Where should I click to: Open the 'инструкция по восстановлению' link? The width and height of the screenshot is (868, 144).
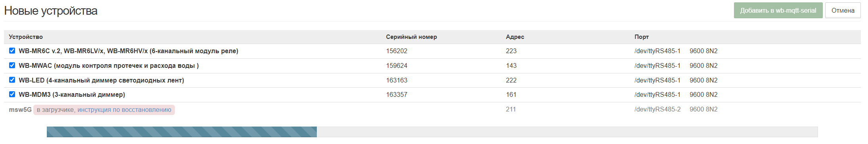pyautogui.click(x=124, y=109)
